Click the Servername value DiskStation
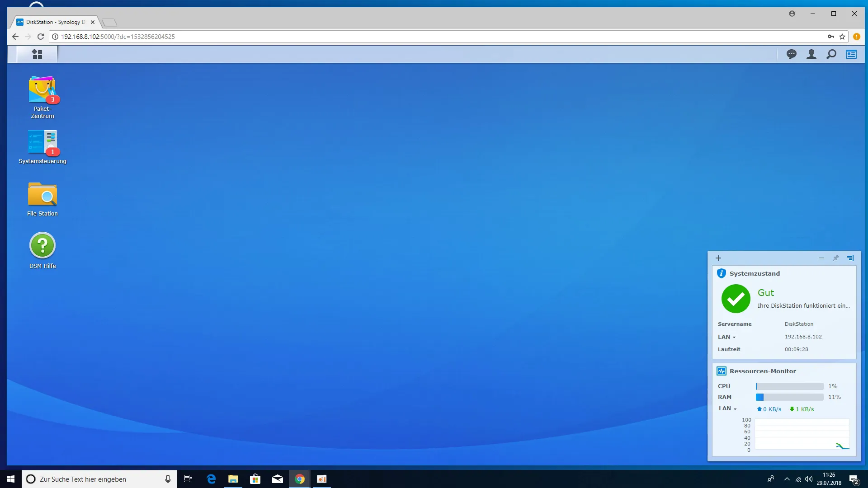This screenshot has width=868, height=488. pyautogui.click(x=799, y=324)
